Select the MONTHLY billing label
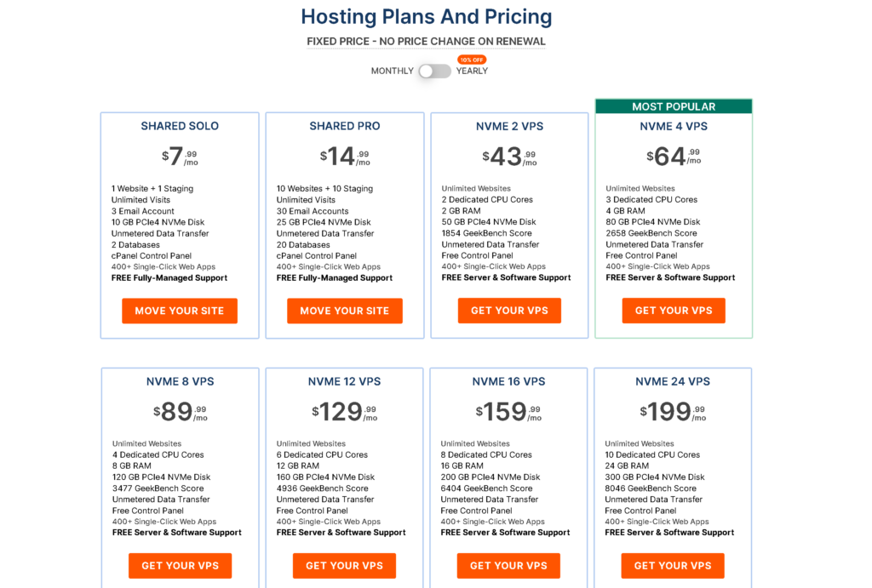This screenshot has height=588, width=872. click(392, 71)
